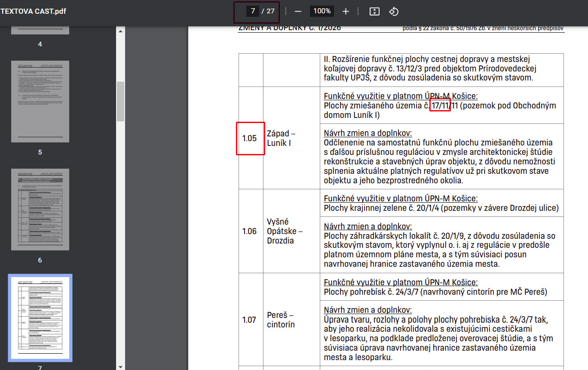Image resolution: width=588 pixels, height=370 pixels.
Task: Click the row number 1.06 cell
Action: [250, 231]
